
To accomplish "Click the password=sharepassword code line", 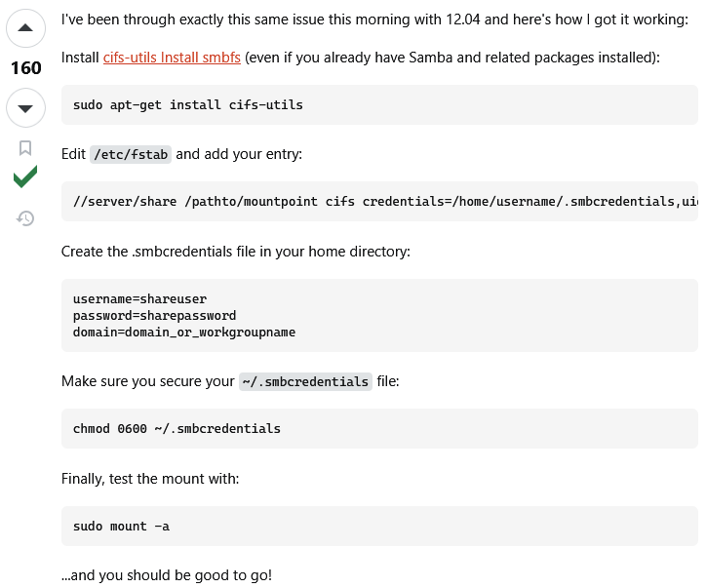I will point(154,316).
